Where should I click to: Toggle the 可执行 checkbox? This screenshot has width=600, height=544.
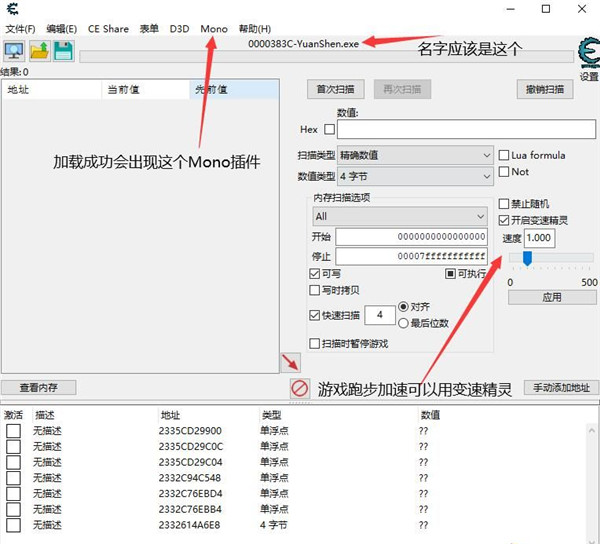[450, 274]
